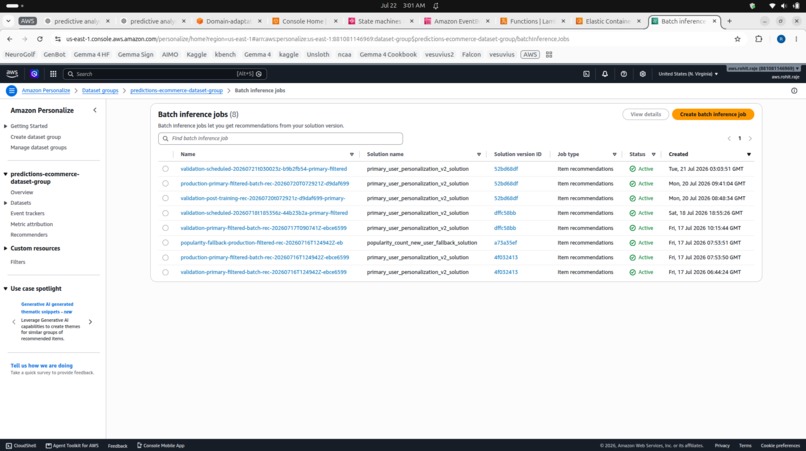The height and width of the screenshot is (451, 806).
Task: Bookmark this page with star icon
Action: (738, 39)
